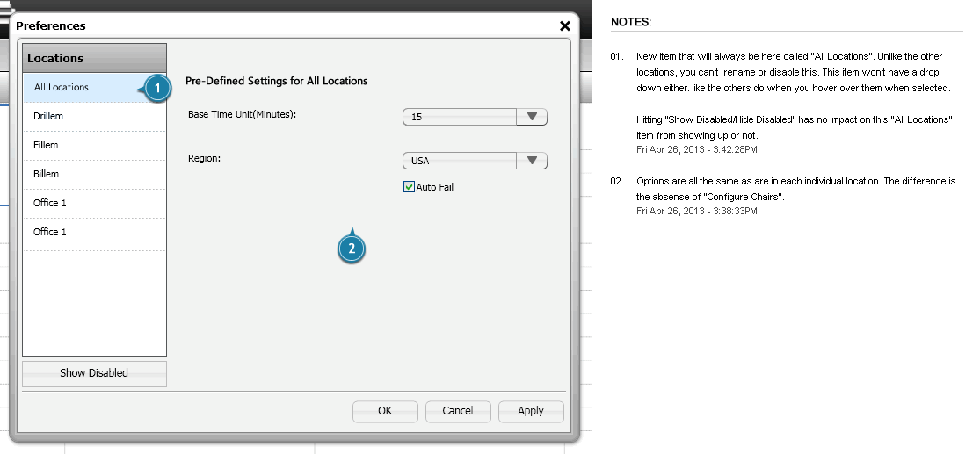The image size is (980, 454).
Task: Click the Apply button
Action: [531, 411]
